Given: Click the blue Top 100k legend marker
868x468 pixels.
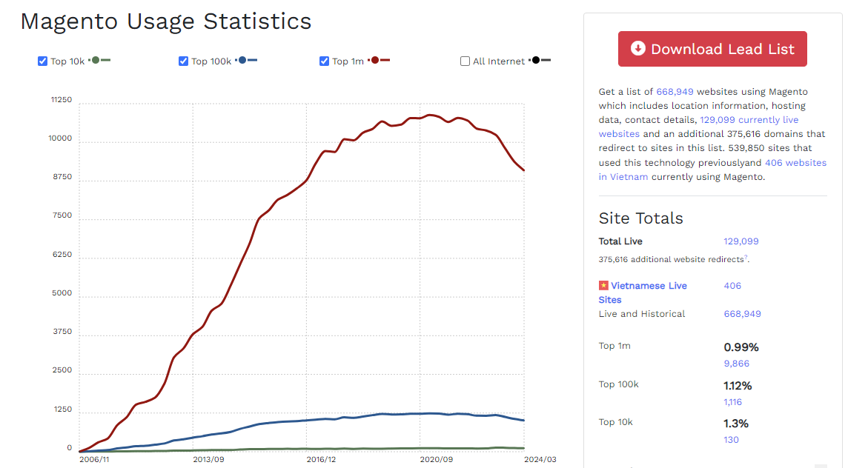Looking at the screenshot, I should pyautogui.click(x=242, y=61).
